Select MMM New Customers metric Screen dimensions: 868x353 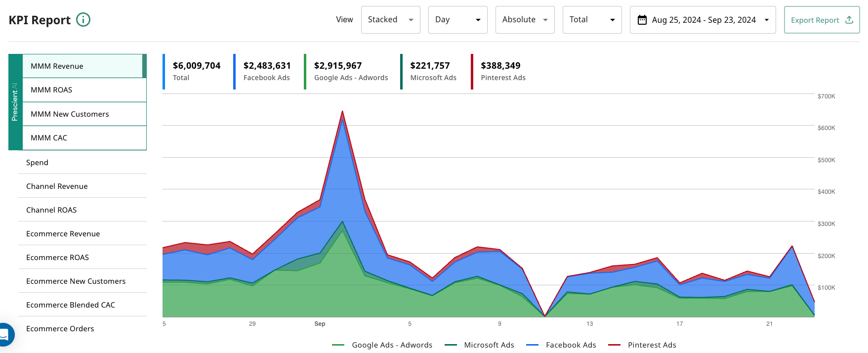[x=84, y=114]
